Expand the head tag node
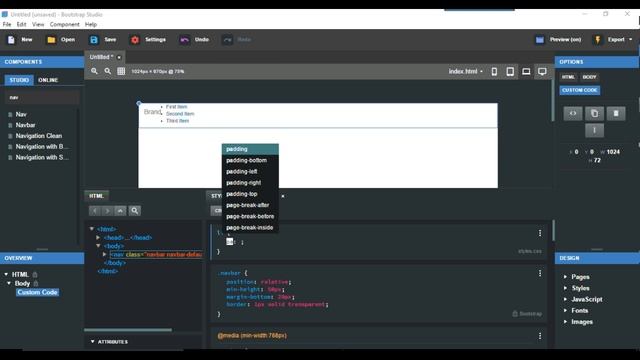Image resolution: width=640 pixels, height=360 pixels. click(98, 238)
